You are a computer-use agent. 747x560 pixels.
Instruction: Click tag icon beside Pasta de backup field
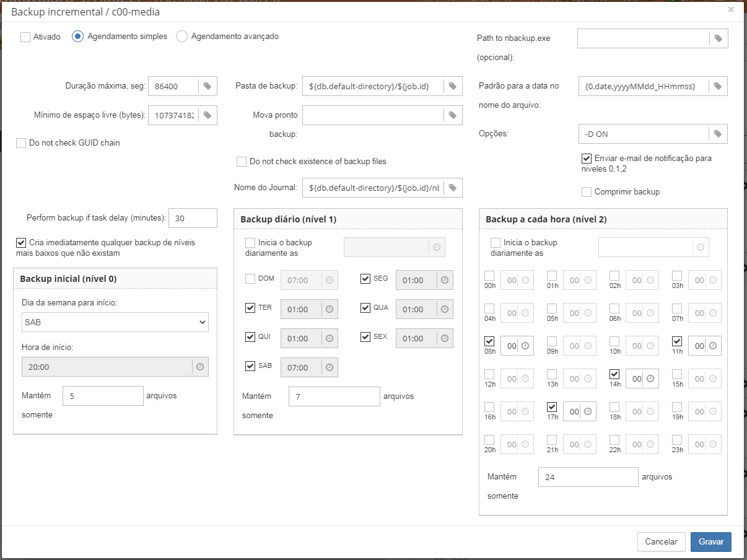(x=453, y=86)
